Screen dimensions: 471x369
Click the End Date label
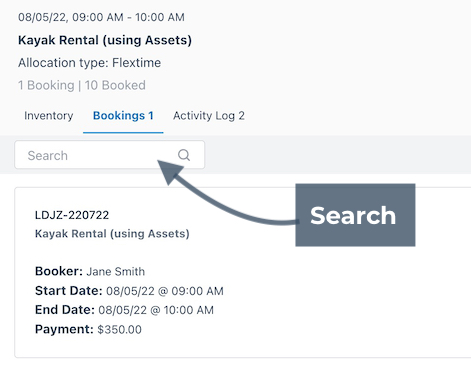click(x=65, y=310)
